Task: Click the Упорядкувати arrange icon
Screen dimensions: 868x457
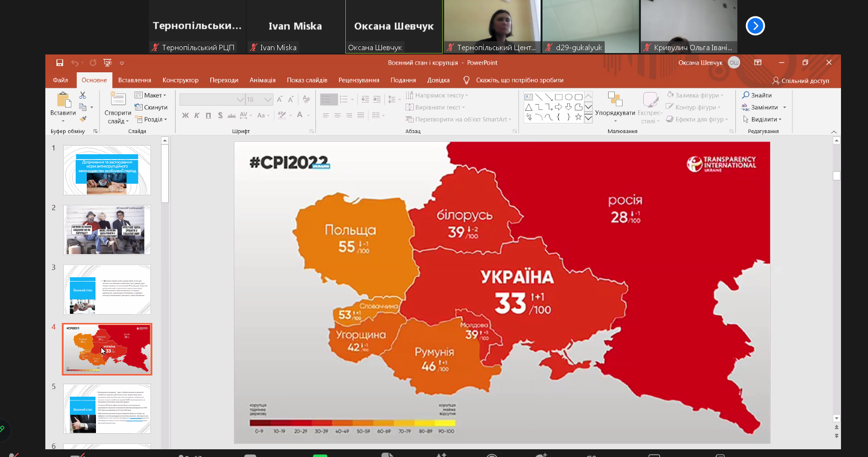Action: (x=615, y=99)
